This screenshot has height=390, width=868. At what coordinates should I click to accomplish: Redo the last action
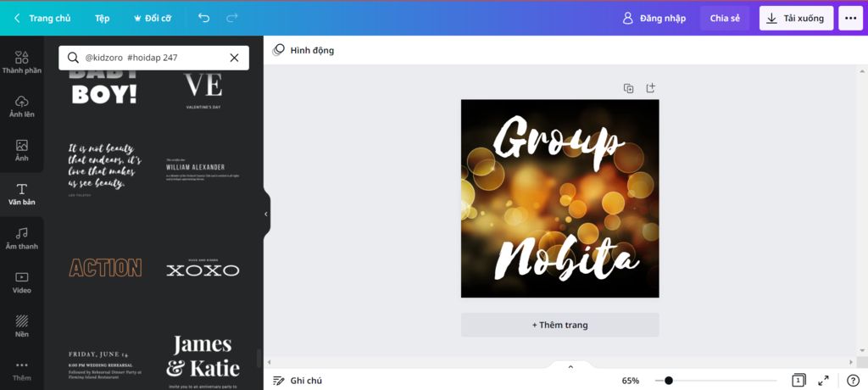(232, 19)
